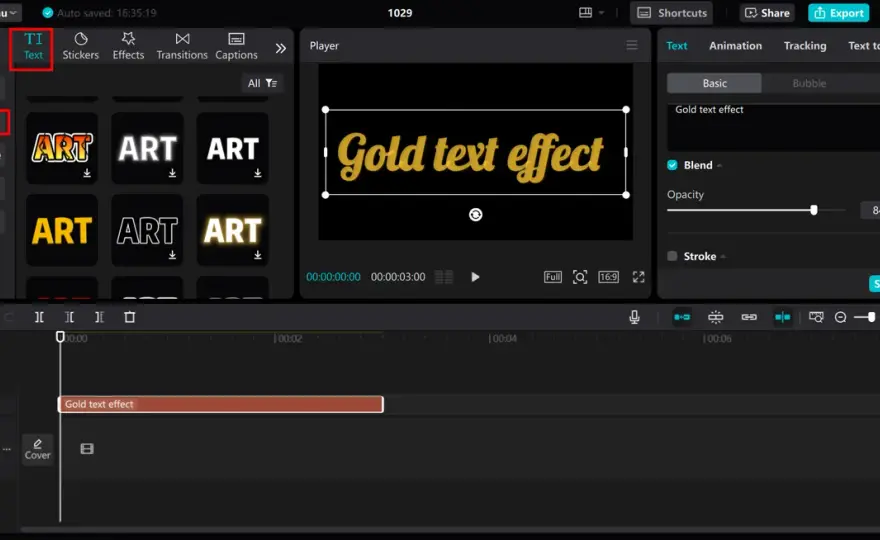Open the Shortcuts button

[672, 13]
